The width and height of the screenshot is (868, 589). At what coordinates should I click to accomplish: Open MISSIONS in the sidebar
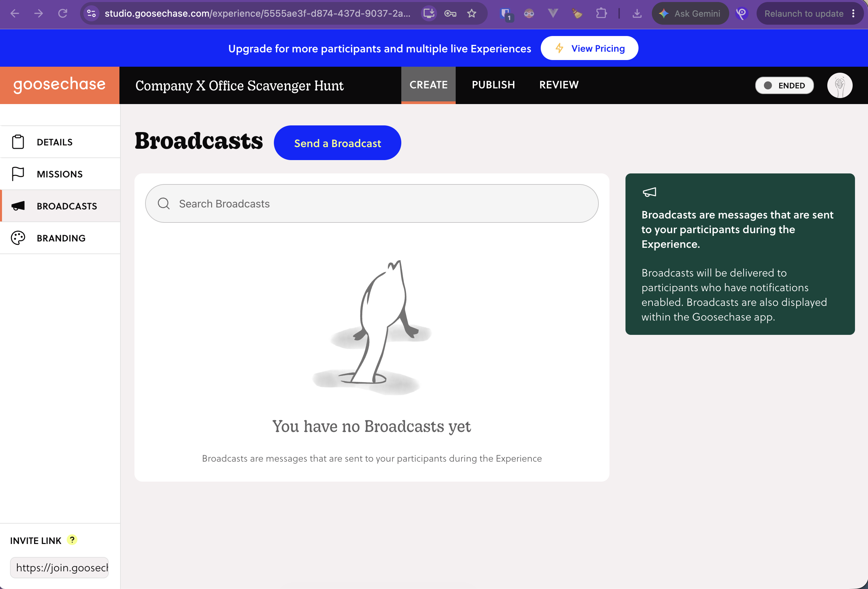60,174
